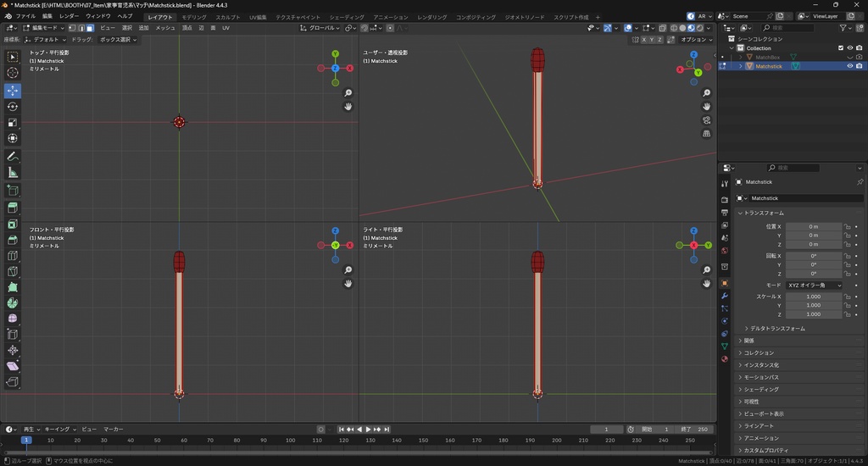Select the Add Cube tool
Viewport: 868px width, 466px height.
click(x=12, y=191)
